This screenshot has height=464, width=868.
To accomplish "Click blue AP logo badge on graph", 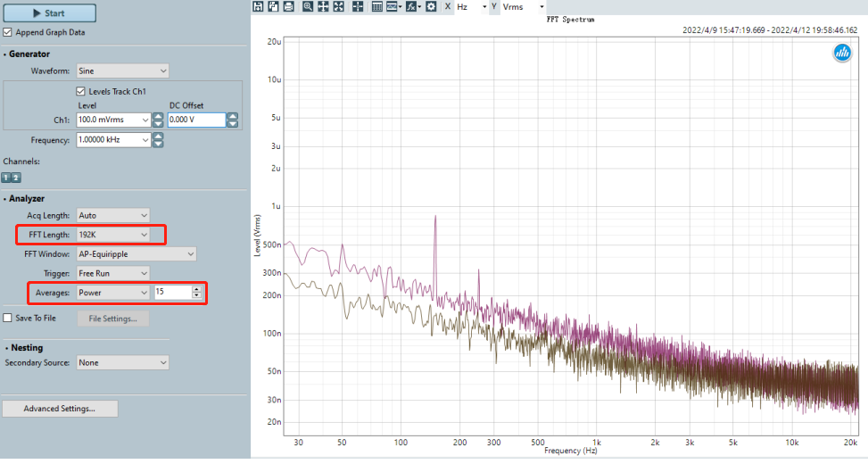I will tap(842, 54).
